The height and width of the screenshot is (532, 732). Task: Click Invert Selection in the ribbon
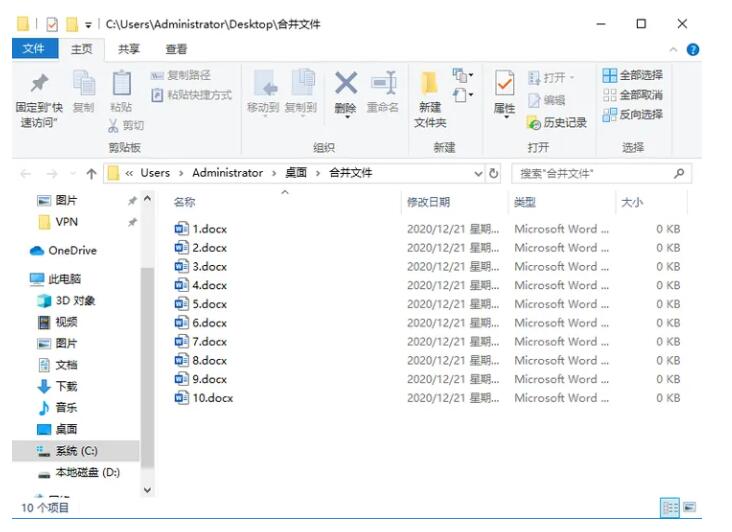click(x=632, y=114)
